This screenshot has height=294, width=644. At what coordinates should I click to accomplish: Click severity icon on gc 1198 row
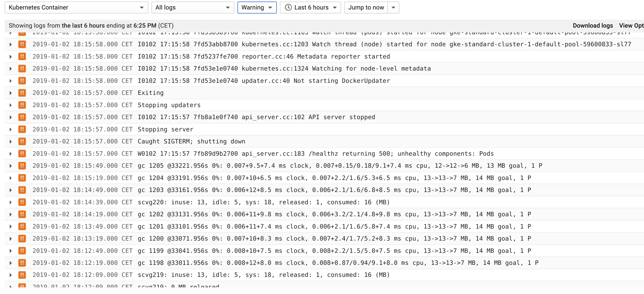22,263
